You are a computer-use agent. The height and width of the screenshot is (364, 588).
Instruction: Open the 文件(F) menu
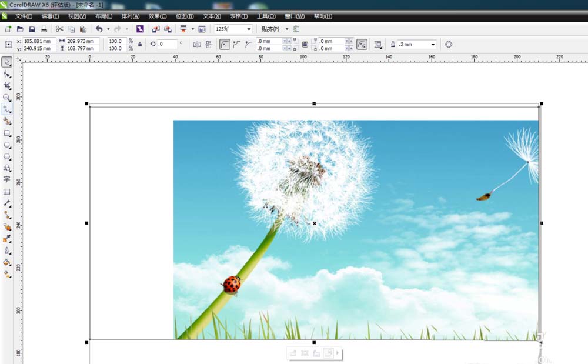pyautogui.click(x=24, y=16)
